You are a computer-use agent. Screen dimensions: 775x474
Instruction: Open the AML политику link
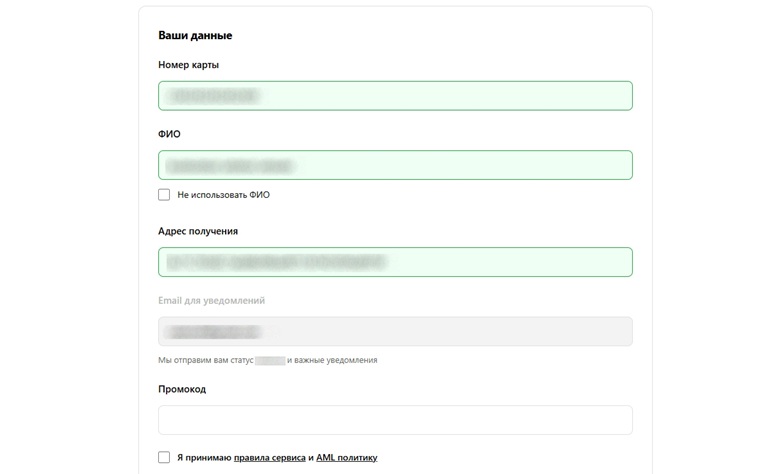[x=346, y=458]
